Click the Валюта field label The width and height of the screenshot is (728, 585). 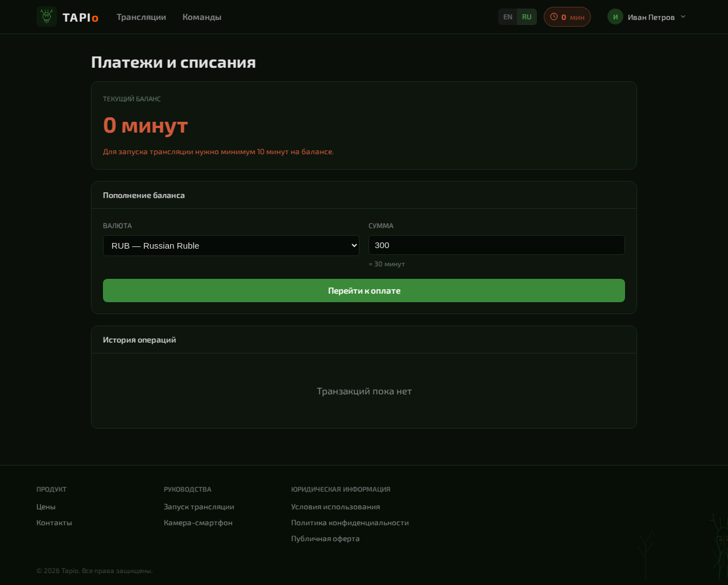(117, 226)
